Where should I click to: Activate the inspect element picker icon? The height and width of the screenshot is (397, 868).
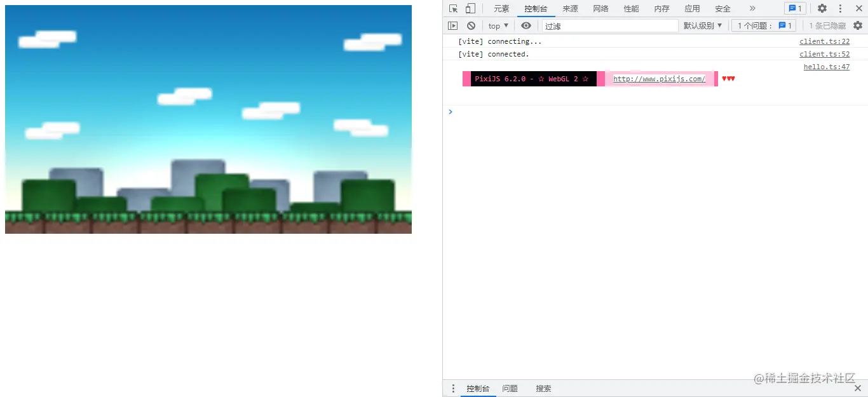(453, 8)
